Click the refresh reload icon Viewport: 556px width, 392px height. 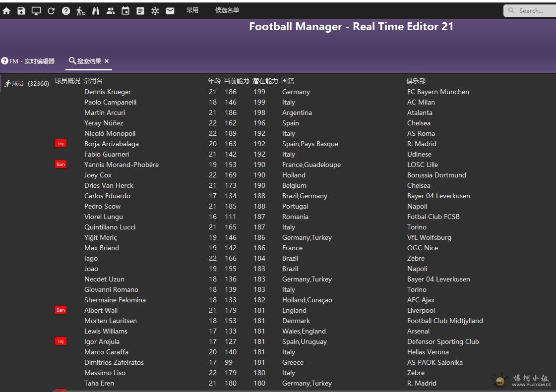[x=51, y=11]
